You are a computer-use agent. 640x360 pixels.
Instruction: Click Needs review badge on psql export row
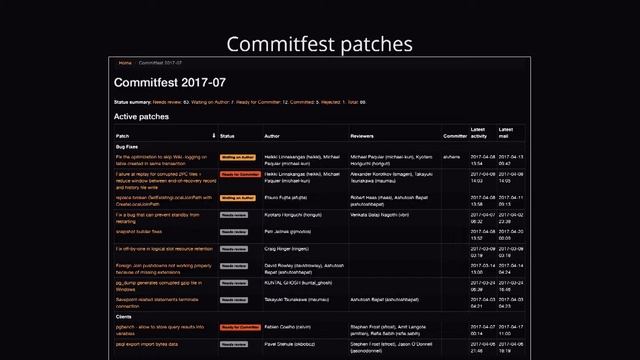[x=234, y=344]
